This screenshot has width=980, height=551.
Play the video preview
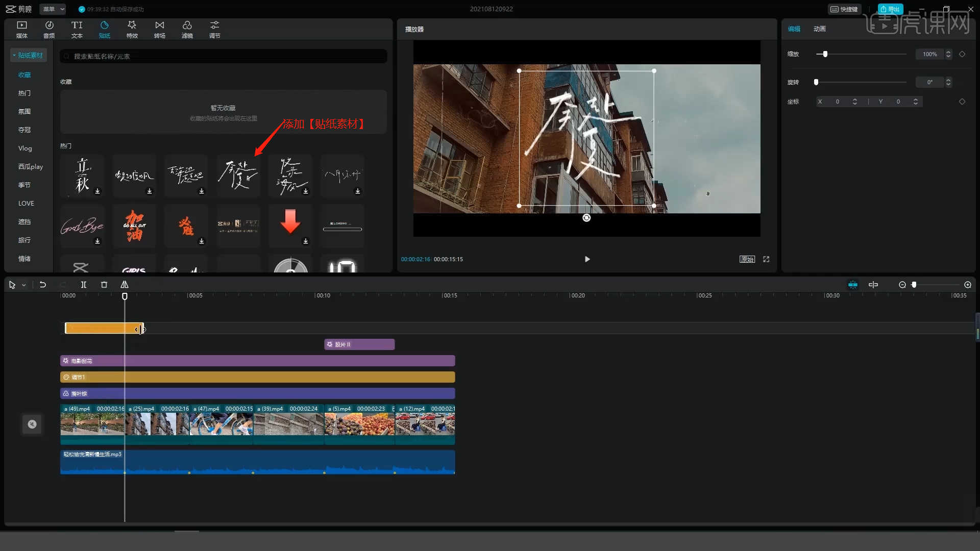coord(587,259)
